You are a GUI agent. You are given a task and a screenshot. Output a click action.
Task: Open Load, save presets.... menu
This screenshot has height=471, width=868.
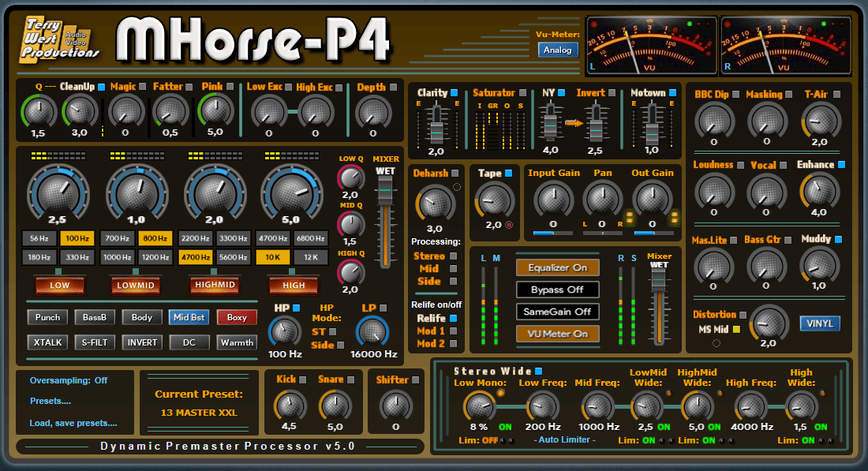[73, 423]
